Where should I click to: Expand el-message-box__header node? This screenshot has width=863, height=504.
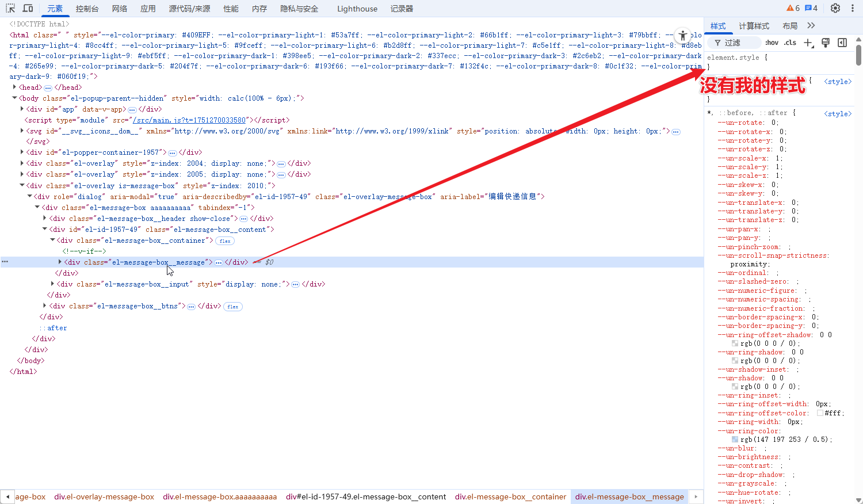pos(45,218)
